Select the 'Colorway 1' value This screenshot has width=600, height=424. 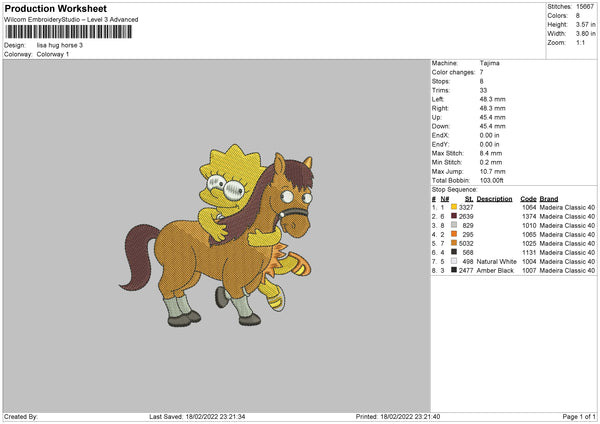coord(53,54)
